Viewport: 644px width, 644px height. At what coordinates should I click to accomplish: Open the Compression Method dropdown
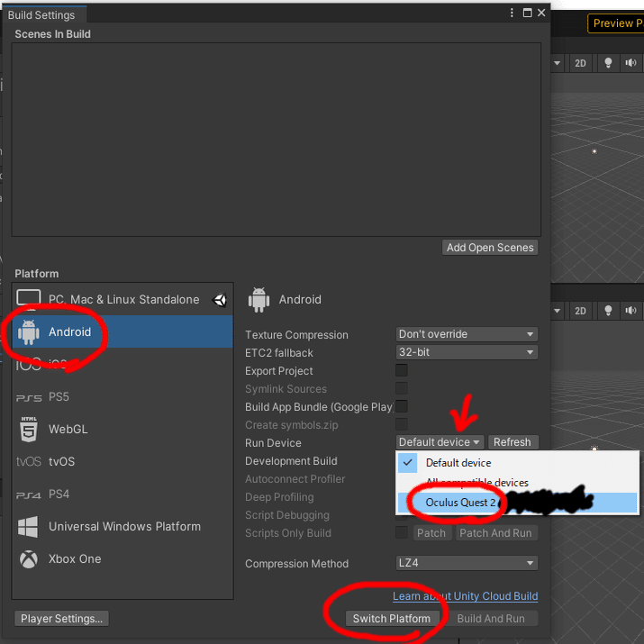pos(467,563)
